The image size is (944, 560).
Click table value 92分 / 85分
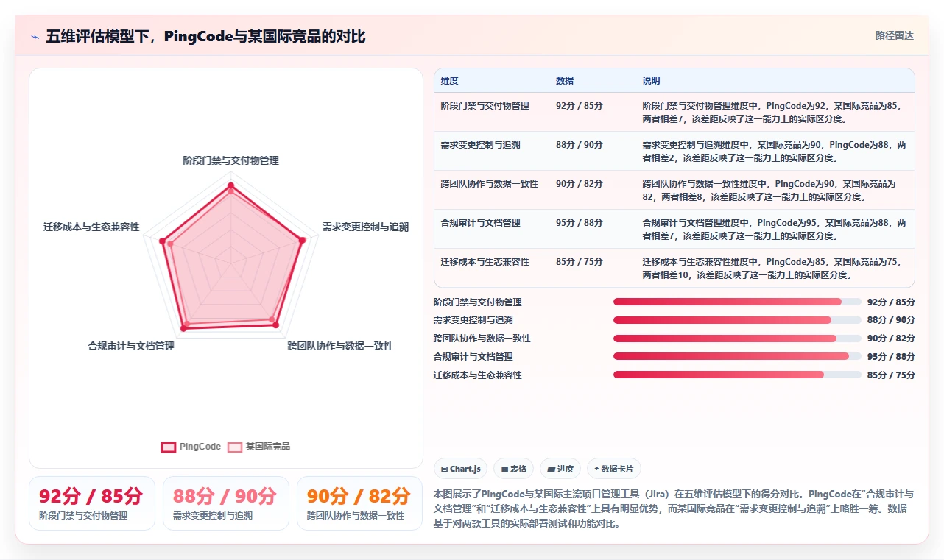click(580, 106)
